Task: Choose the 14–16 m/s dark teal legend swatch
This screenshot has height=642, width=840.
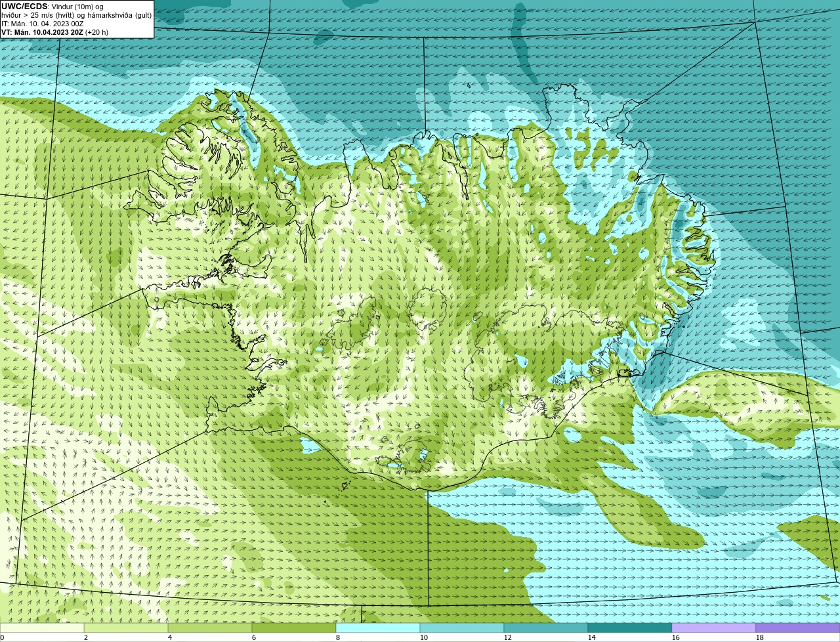Action: (630, 628)
